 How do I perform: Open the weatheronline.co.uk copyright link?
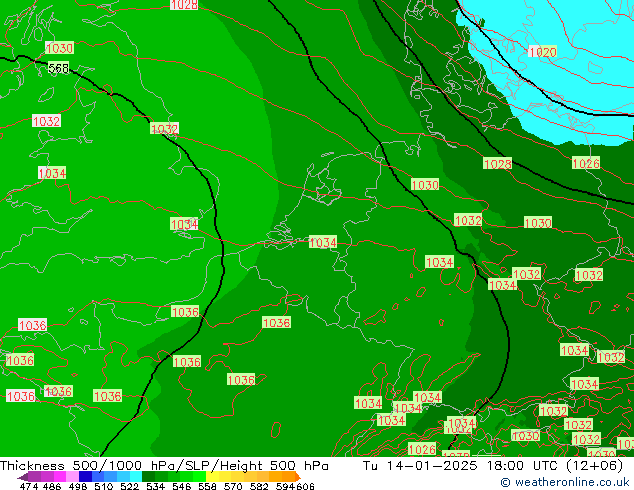565,482
